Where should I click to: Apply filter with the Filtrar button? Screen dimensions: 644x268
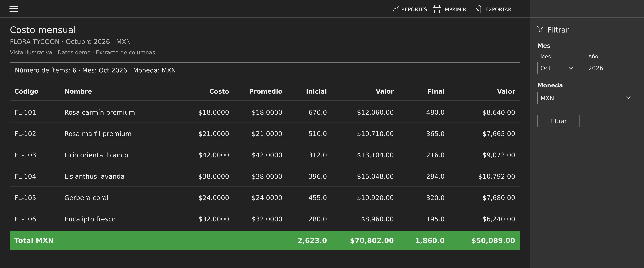coord(558,121)
